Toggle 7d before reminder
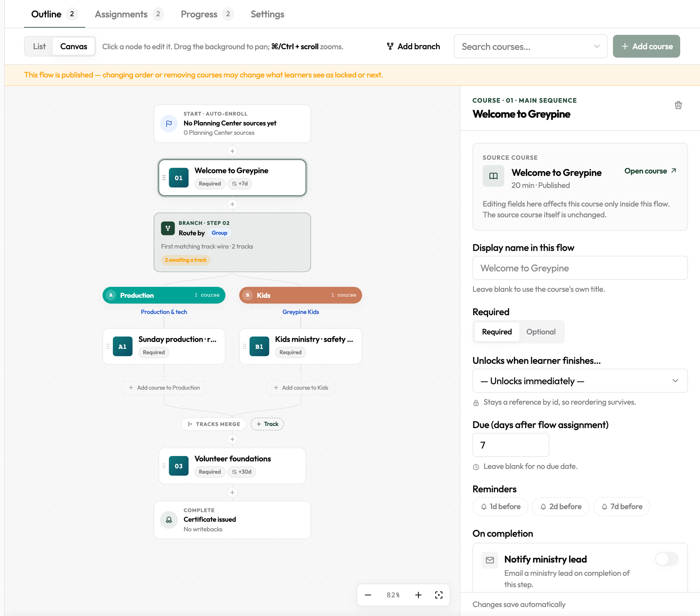This screenshot has height=616, width=700. [622, 507]
